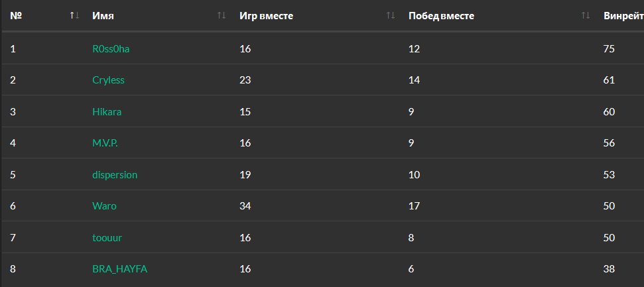This screenshot has height=287, width=644.
Task: Click dispersion player name
Action: [x=115, y=175]
